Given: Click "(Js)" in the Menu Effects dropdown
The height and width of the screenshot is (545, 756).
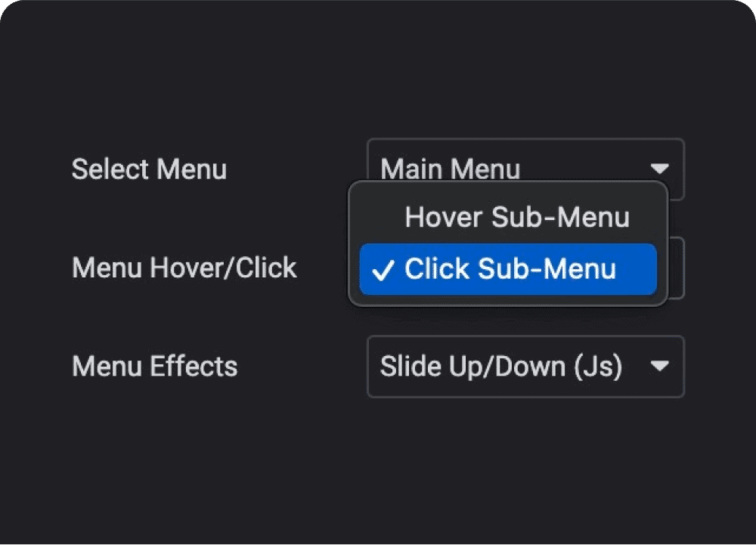Looking at the screenshot, I should pyautogui.click(x=597, y=367).
